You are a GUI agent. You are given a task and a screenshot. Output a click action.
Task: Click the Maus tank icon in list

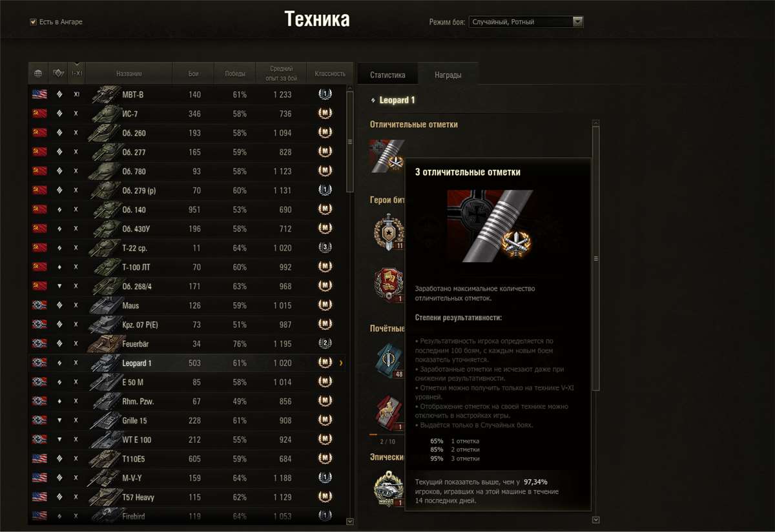click(103, 305)
